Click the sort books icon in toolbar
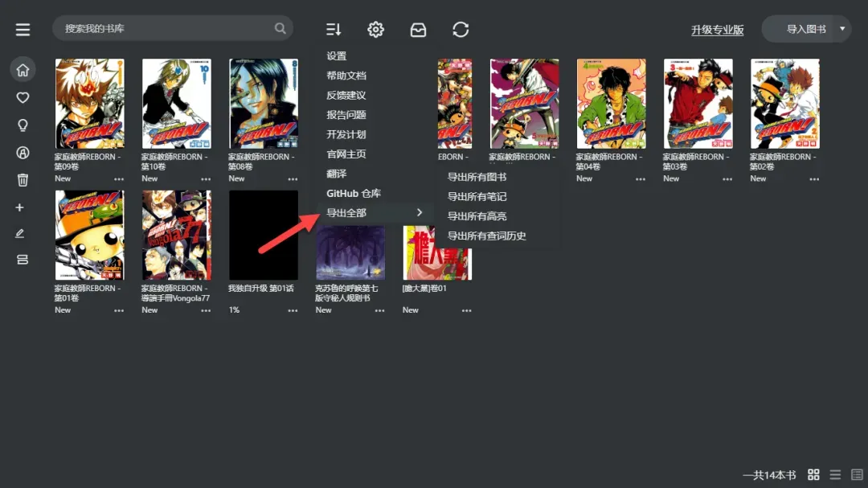The height and width of the screenshot is (488, 868). [334, 29]
